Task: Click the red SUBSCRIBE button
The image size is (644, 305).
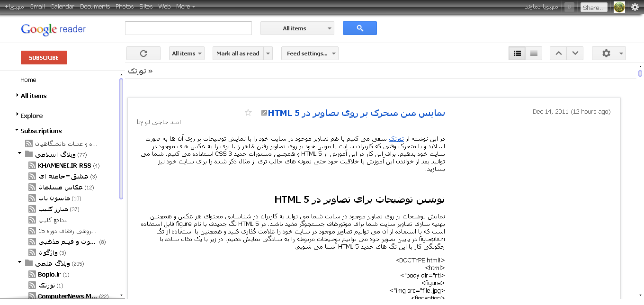Action: 44,58
